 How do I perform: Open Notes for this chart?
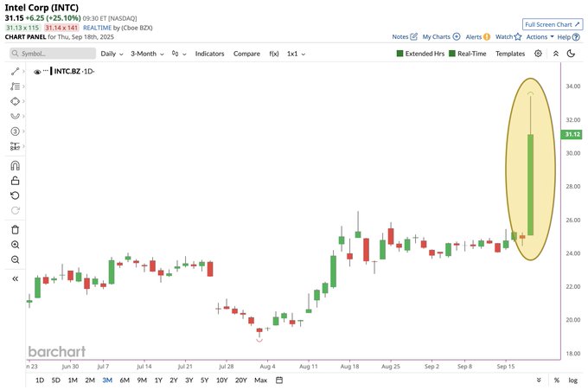click(x=405, y=36)
